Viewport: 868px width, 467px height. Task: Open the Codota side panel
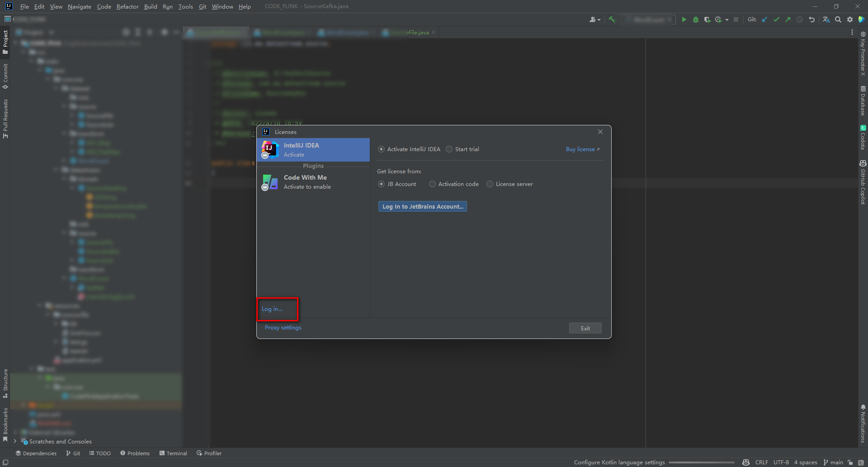point(863,137)
